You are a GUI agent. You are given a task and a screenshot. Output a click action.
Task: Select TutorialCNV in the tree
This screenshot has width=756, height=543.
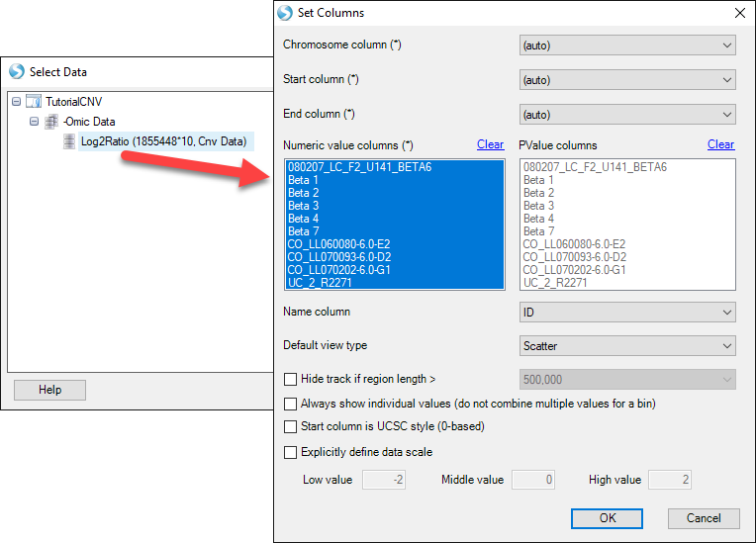[x=74, y=102]
